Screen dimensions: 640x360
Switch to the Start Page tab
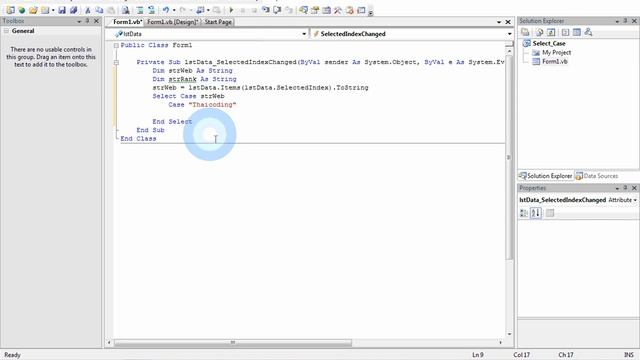[x=218, y=22]
